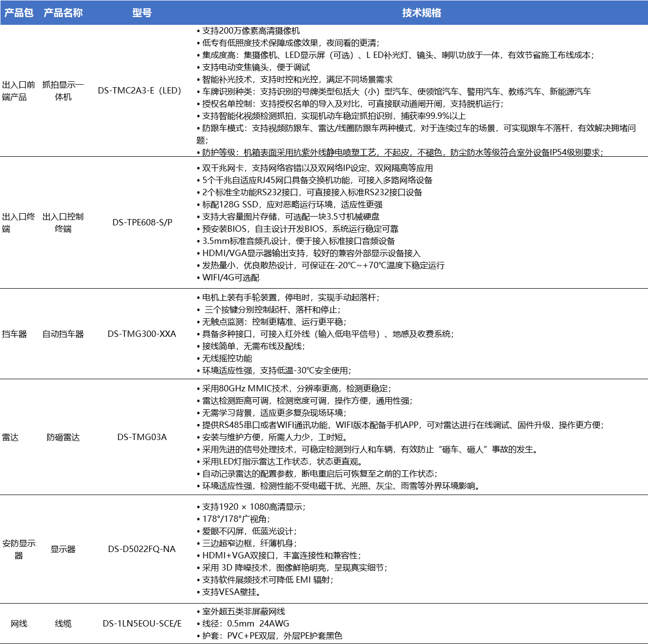
Task: Select the 雷达 product package cell
Action: pyautogui.click(x=10, y=437)
